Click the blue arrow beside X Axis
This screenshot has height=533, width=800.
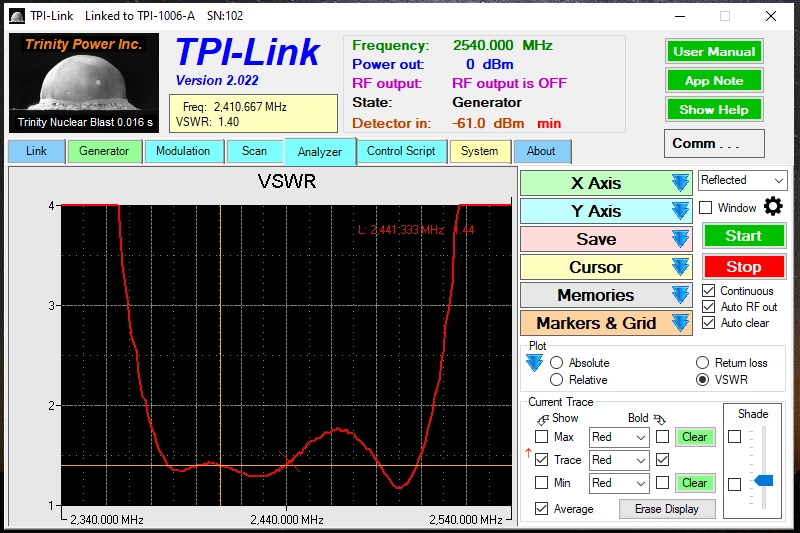click(680, 183)
